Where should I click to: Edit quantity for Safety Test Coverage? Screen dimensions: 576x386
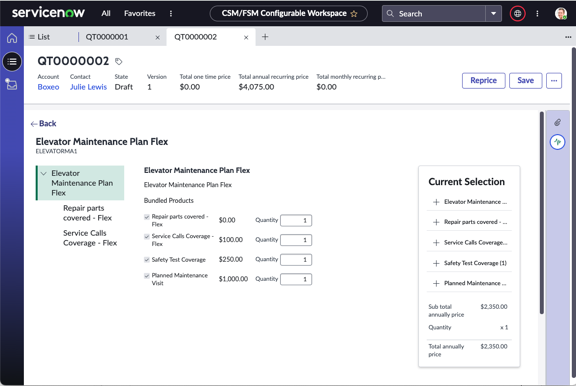point(296,260)
